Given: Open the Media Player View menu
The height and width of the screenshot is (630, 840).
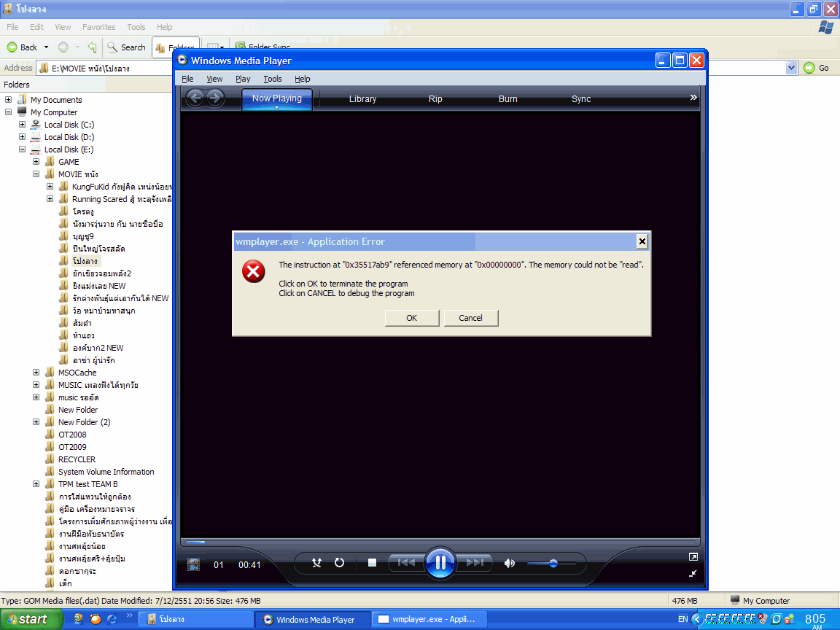Looking at the screenshot, I should click(x=215, y=79).
